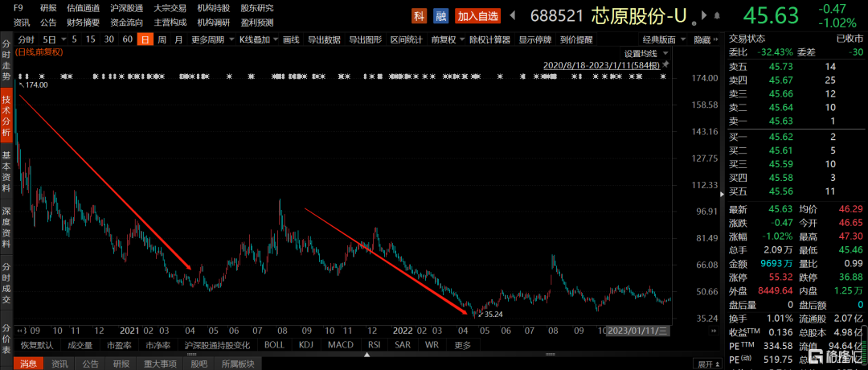Select the 日 daily period
This screenshot has height=370, width=868.
pyautogui.click(x=145, y=40)
